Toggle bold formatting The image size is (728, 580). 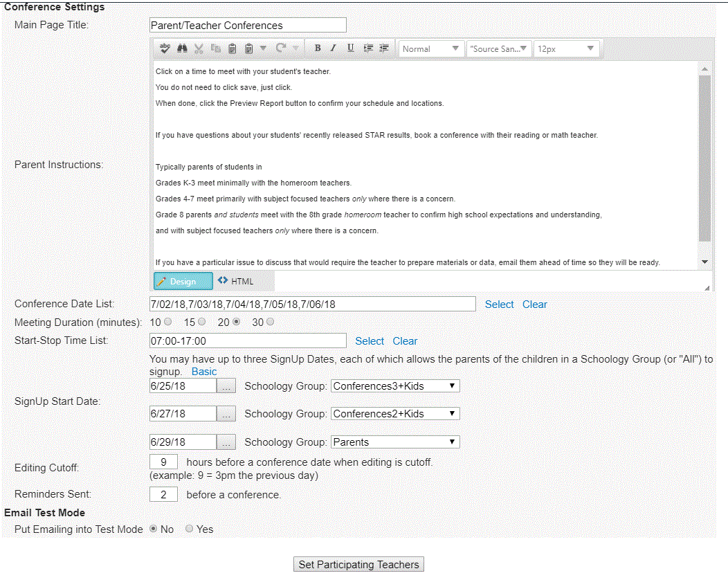pos(318,48)
